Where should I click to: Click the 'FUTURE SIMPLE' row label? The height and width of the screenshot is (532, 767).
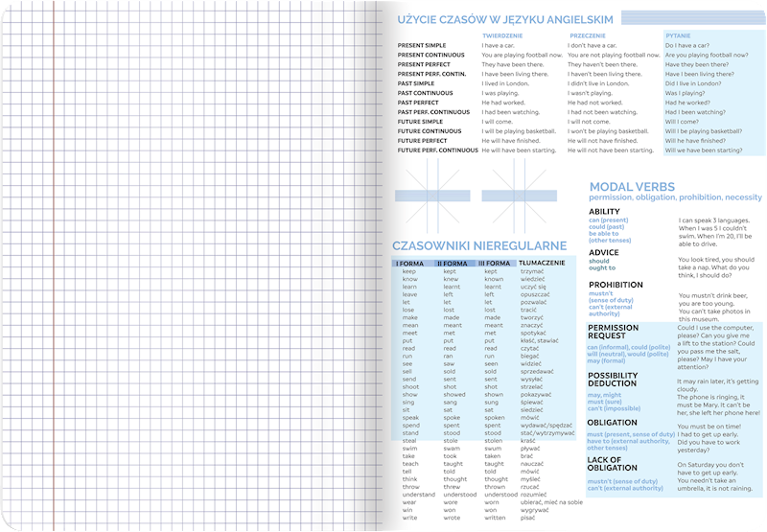click(x=420, y=122)
